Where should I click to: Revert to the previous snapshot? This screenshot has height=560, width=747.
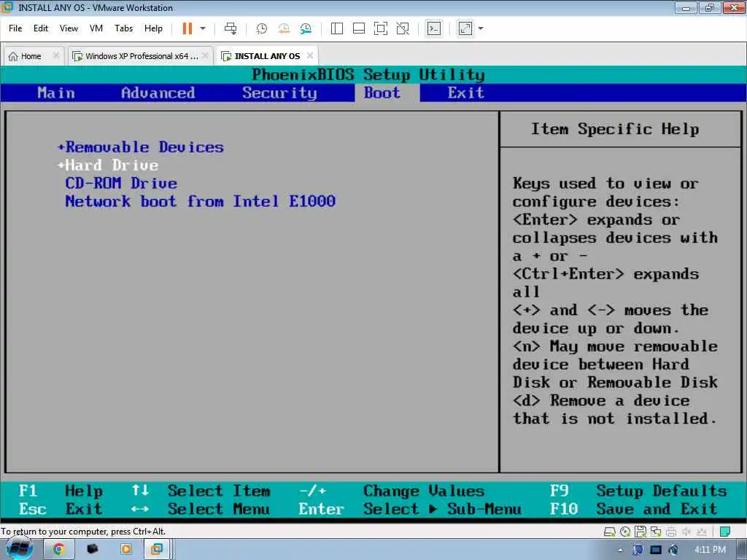click(x=284, y=28)
